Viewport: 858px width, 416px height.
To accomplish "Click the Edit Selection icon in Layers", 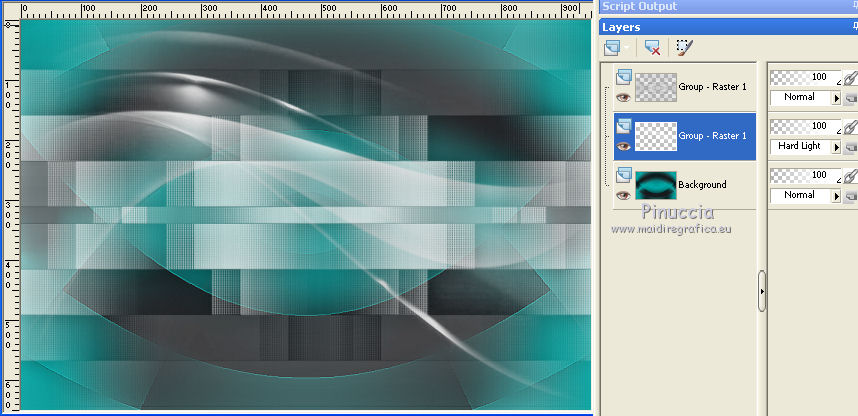I will (684, 47).
